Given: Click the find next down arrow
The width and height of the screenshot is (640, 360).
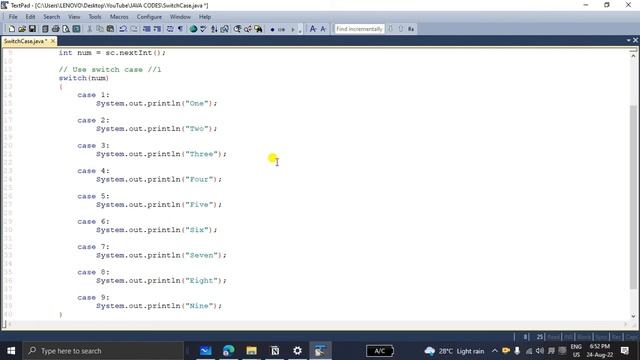Looking at the screenshot, I should coord(391,29).
